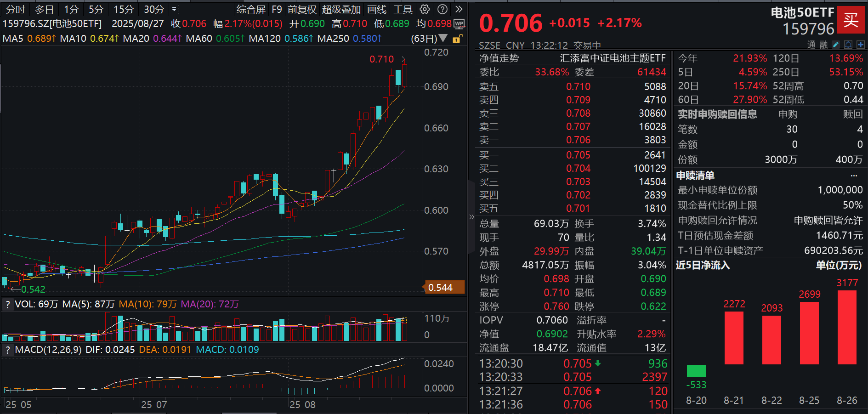Select the 5分 interval tab

click(x=96, y=9)
